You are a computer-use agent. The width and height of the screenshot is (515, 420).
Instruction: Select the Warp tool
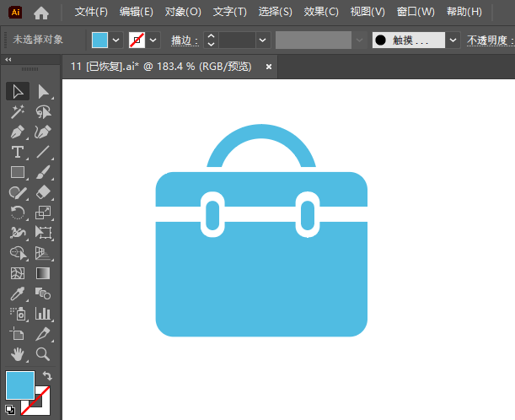coord(18,233)
